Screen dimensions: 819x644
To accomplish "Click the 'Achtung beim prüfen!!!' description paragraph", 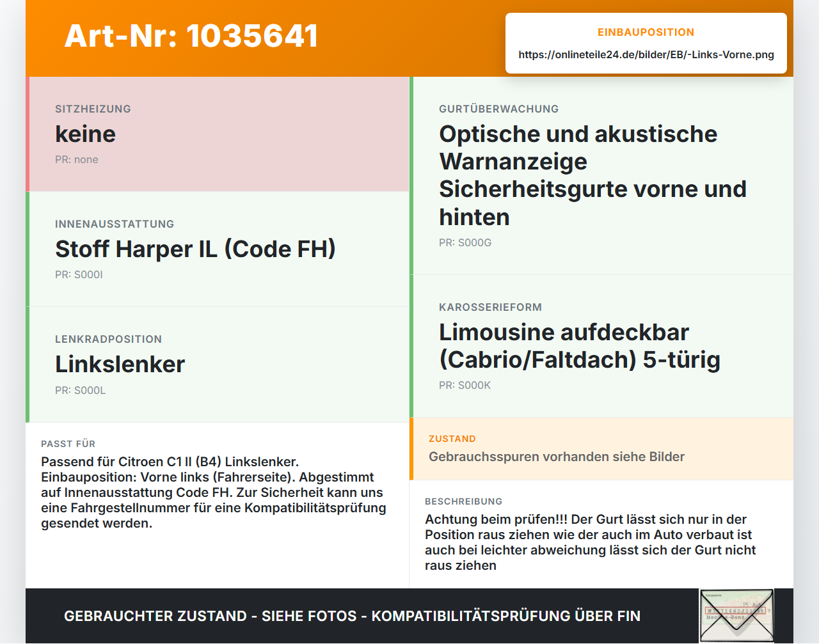I will (x=590, y=542).
